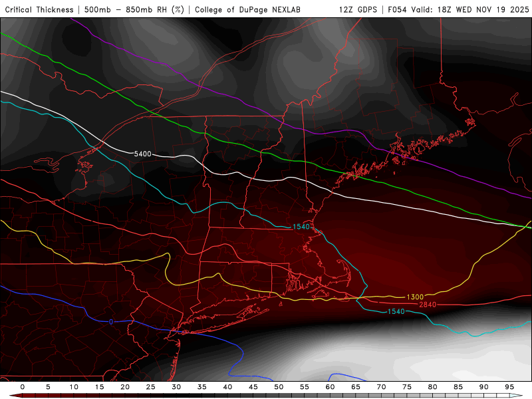This screenshot has height=399, width=532.
Task: Click the 5400 contour label
Action: click(x=142, y=154)
